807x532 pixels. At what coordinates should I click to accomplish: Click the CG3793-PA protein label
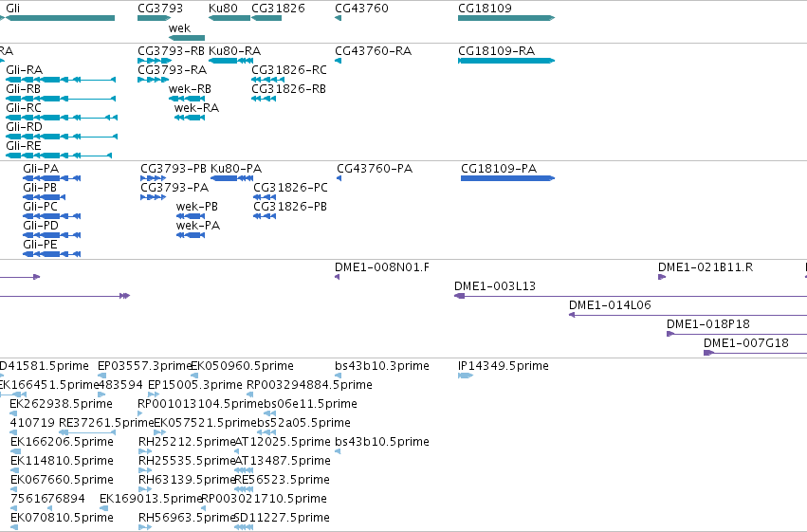click(x=174, y=188)
